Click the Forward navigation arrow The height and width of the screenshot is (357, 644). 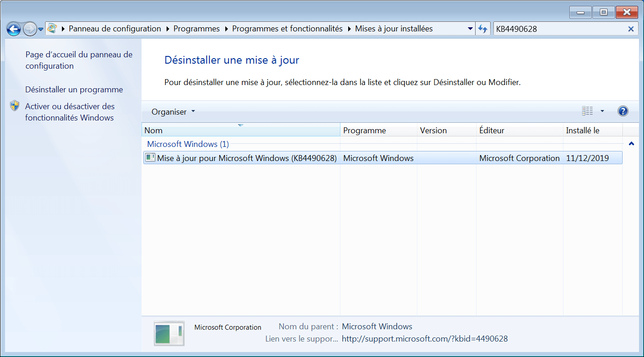pyautogui.click(x=30, y=29)
